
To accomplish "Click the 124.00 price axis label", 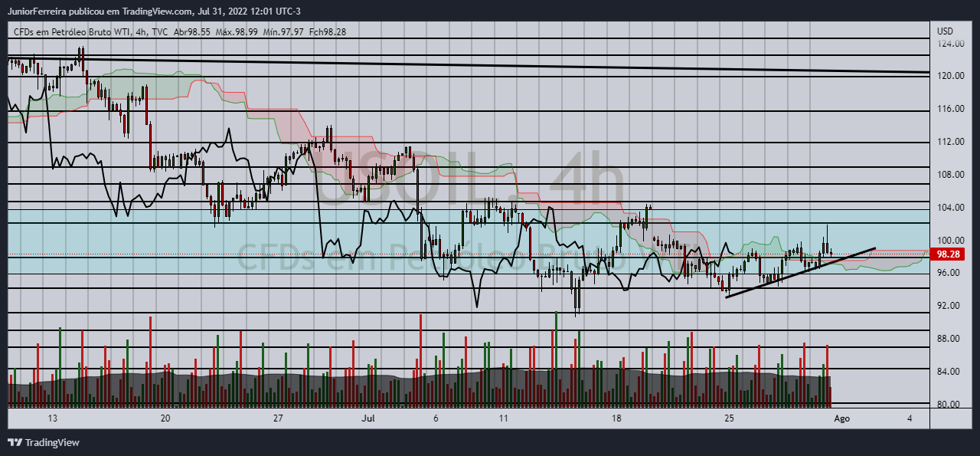I will click(950, 44).
